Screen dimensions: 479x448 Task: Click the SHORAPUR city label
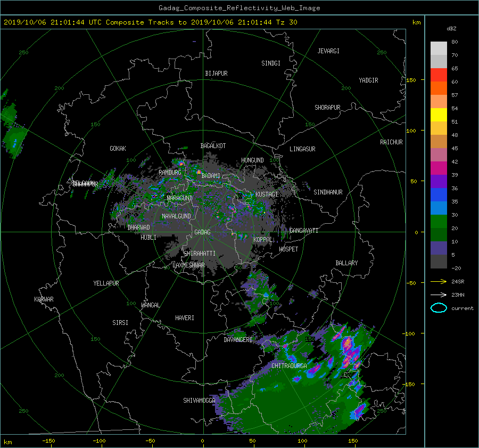pyautogui.click(x=327, y=108)
